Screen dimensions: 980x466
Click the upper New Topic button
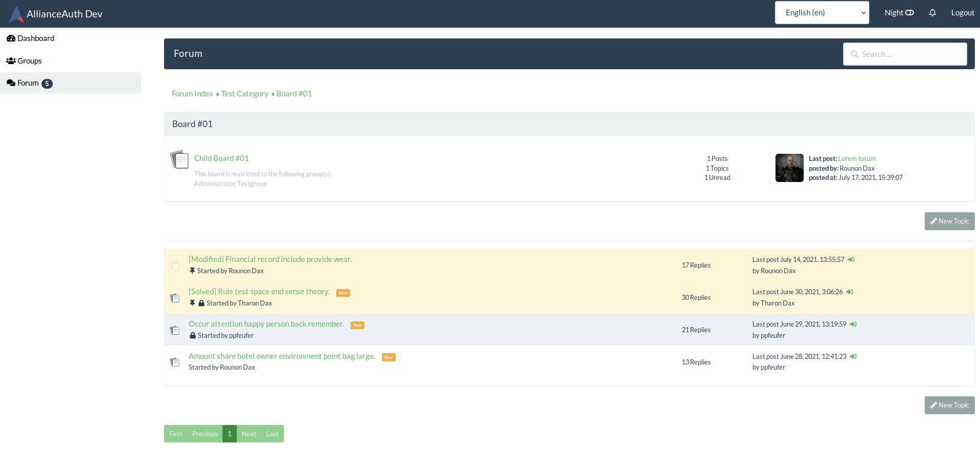pos(949,221)
